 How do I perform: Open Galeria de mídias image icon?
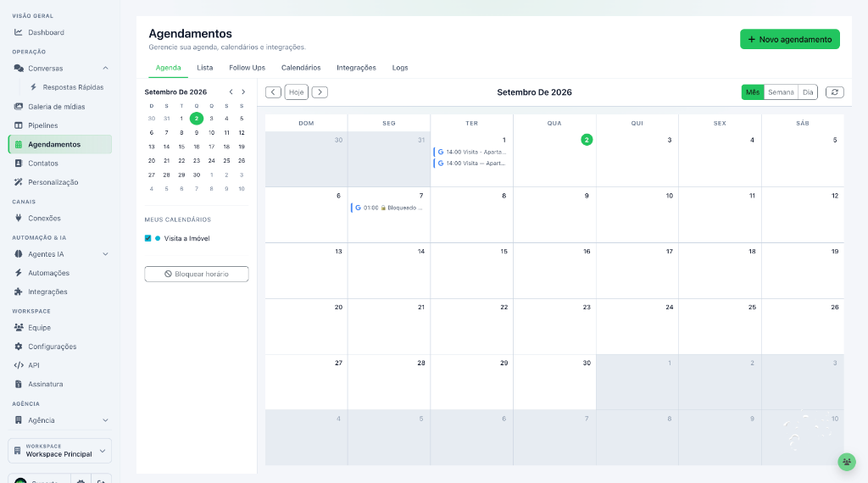[x=19, y=106]
